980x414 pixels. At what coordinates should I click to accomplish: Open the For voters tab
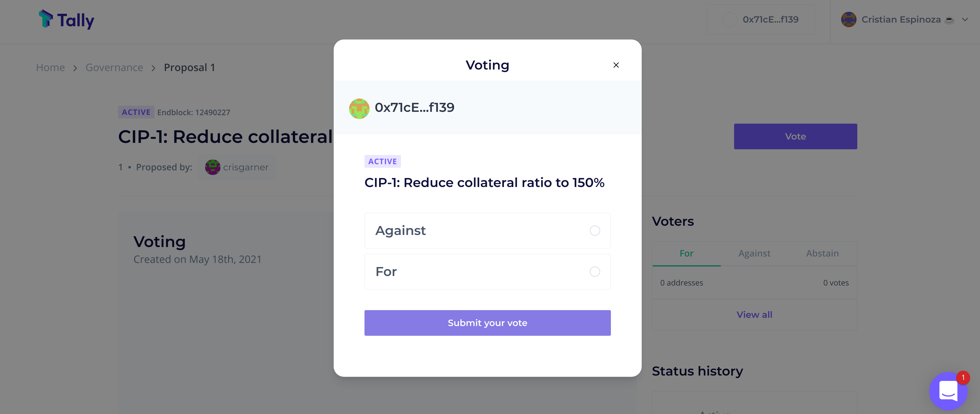[686, 254]
